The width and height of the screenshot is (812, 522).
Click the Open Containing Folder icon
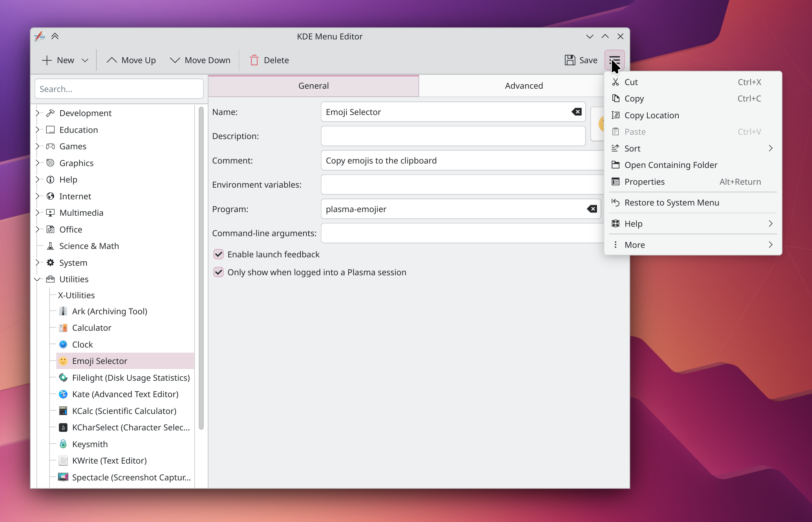tap(616, 165)
